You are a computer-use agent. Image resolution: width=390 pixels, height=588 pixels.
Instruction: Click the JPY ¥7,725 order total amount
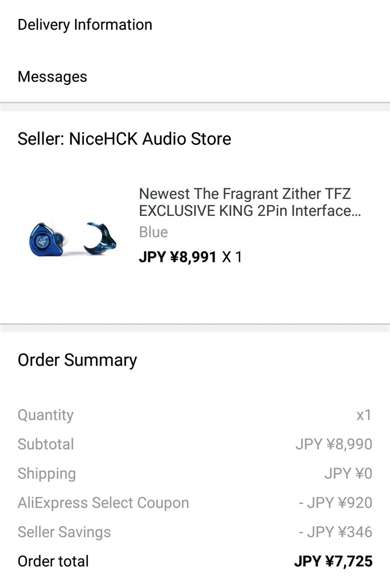333,561
